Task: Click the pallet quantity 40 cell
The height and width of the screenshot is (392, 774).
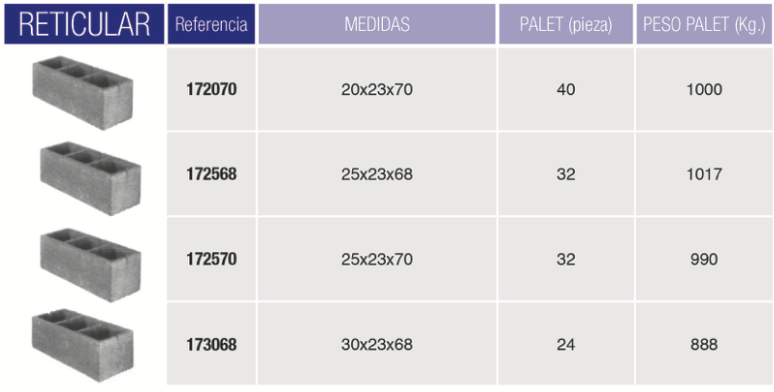Action: point(566,89)
